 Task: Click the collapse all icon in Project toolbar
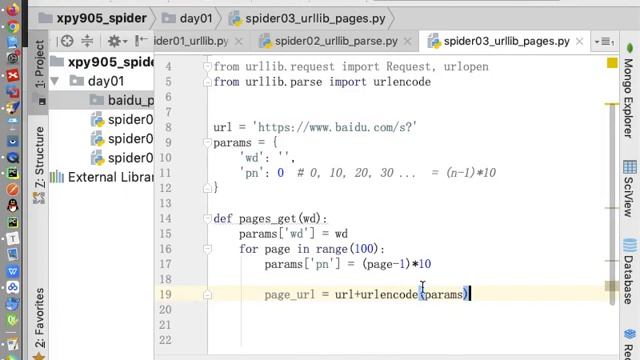pos(87,41)
